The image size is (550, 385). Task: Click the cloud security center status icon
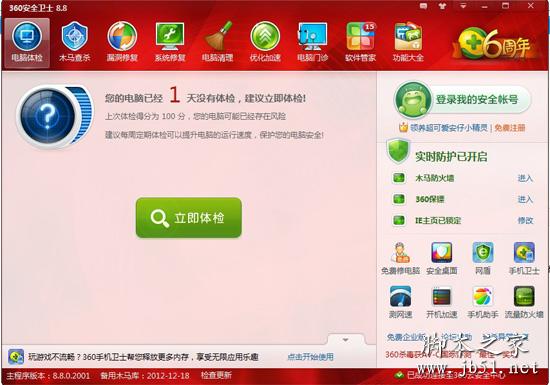[399, 376]
